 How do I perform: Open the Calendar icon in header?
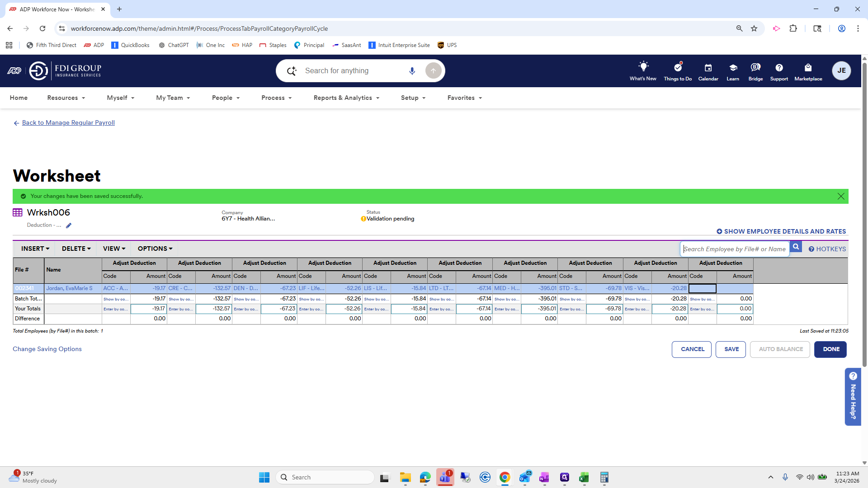point(708,68)
